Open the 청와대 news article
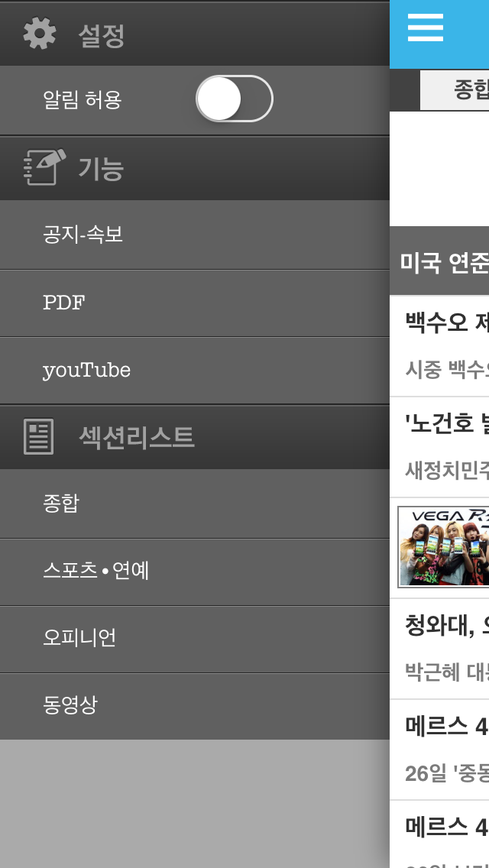This screenshot has height=868, width=489. point(439,648)
